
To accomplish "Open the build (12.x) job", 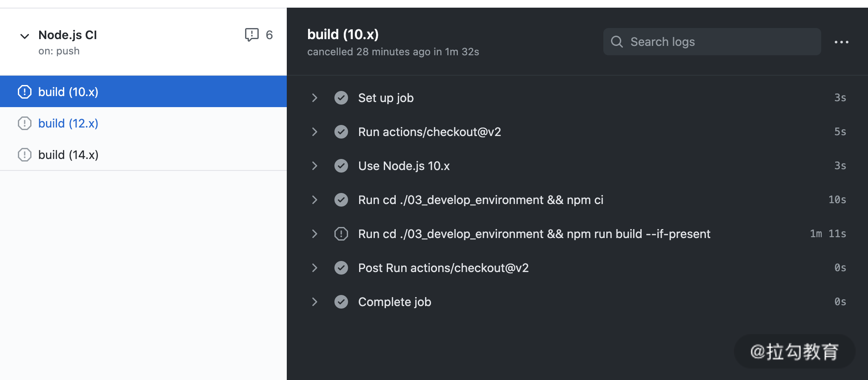I will 68,123.
